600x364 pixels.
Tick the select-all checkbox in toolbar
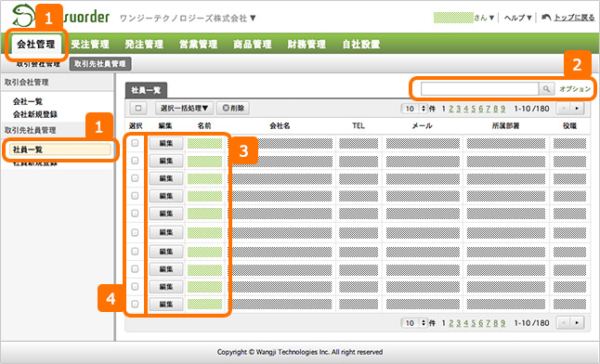point(138,109)
